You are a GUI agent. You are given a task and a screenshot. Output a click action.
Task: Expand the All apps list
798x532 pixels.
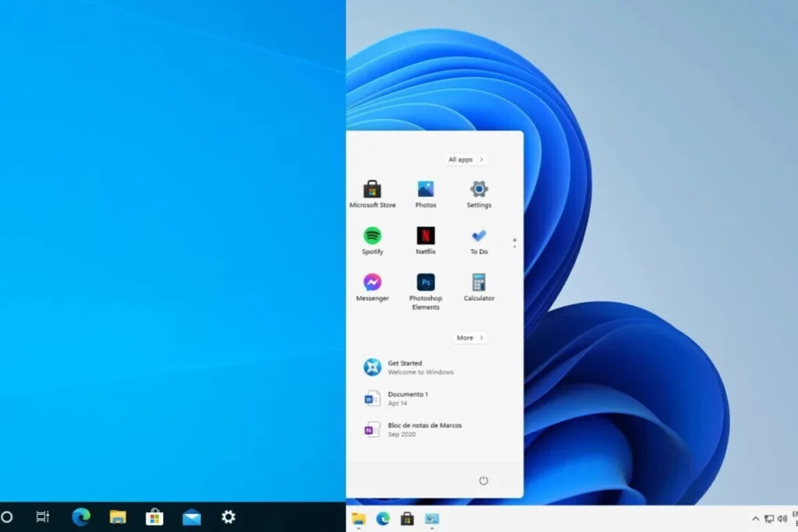tap(465, 159)
